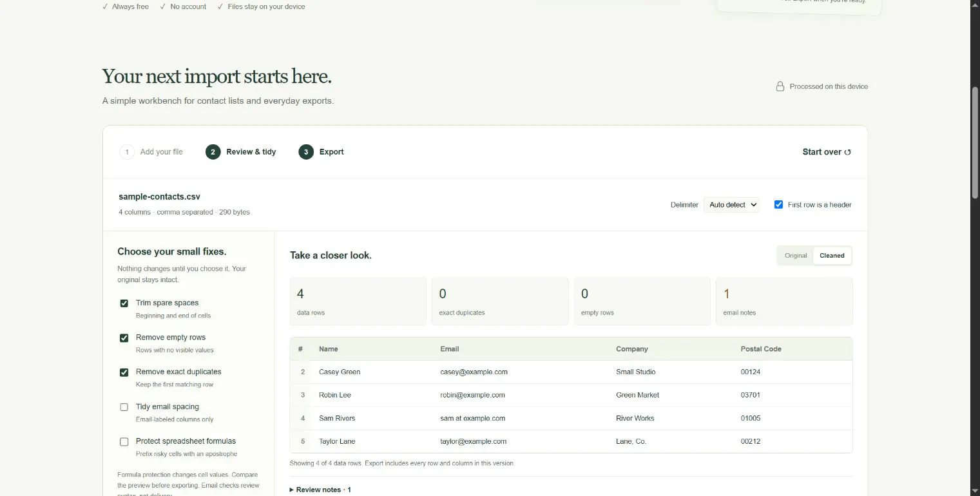
Task: Click the Company column header
Action: point(632,349)
